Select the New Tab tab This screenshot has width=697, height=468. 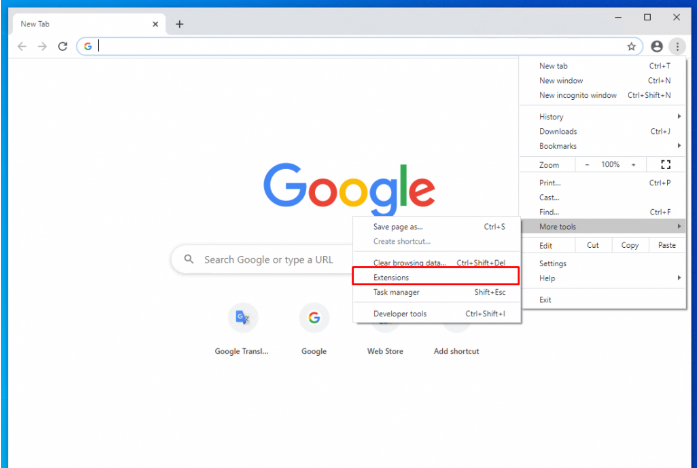[89, 24]
